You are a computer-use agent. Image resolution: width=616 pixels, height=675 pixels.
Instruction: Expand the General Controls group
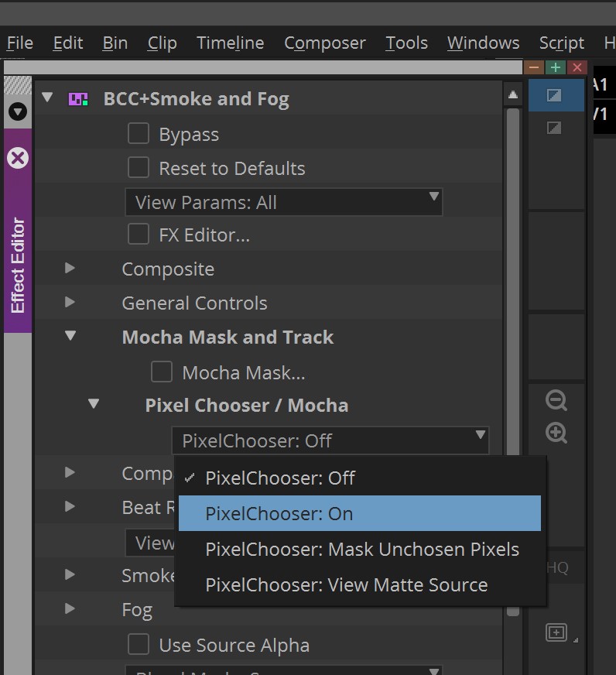(70, 302)
